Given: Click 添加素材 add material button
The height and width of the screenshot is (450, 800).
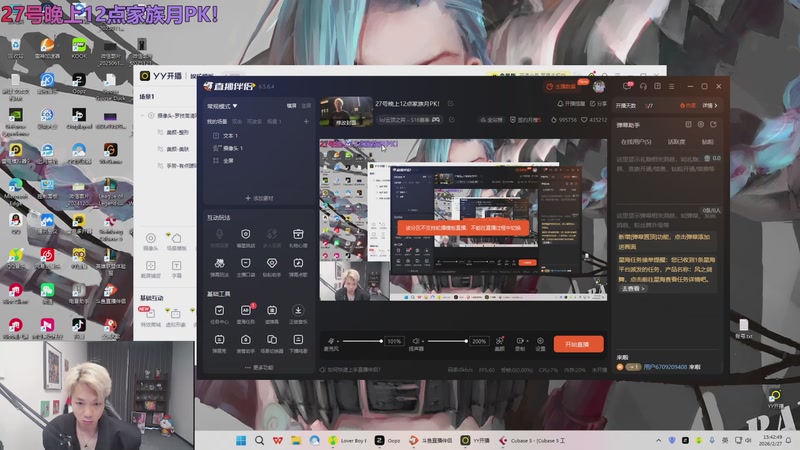Looking at the screenshot, I should (259, 198).
